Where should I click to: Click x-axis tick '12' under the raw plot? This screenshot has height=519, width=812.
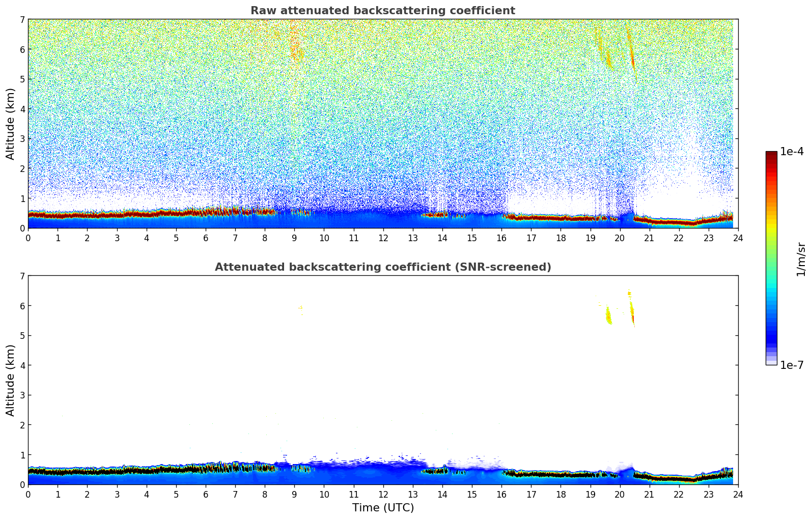(383, 238)
